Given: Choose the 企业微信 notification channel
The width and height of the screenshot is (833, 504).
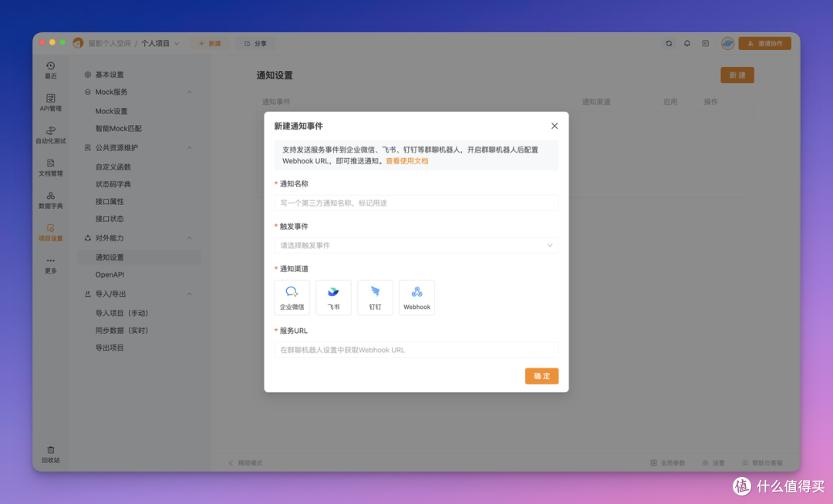Looking at the screenshot, I should 292,297.
